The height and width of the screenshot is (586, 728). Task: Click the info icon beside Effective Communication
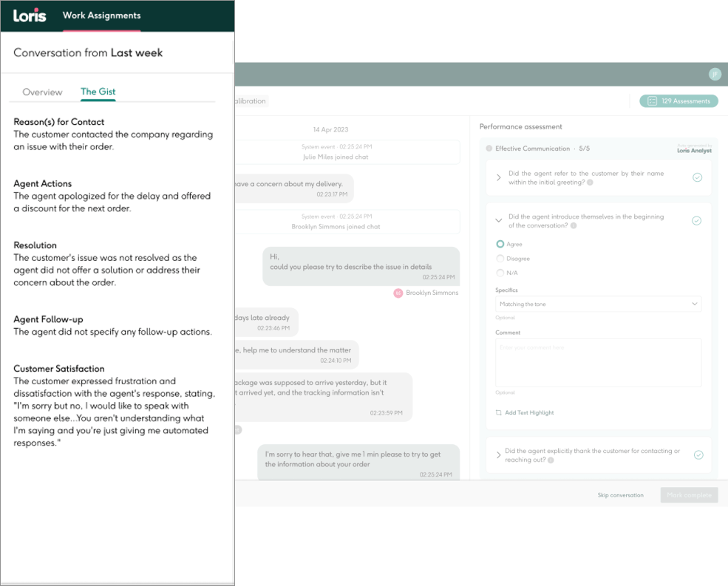pyautogui.click(x=489, y=149)
